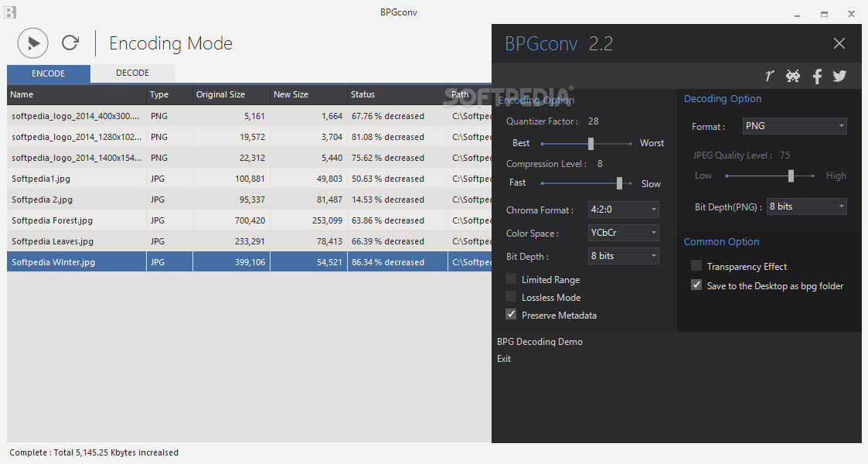Viewport: 868px width, 464px height.
Task: Click the pixel invader icon
Action: click(x=793, y=76)
